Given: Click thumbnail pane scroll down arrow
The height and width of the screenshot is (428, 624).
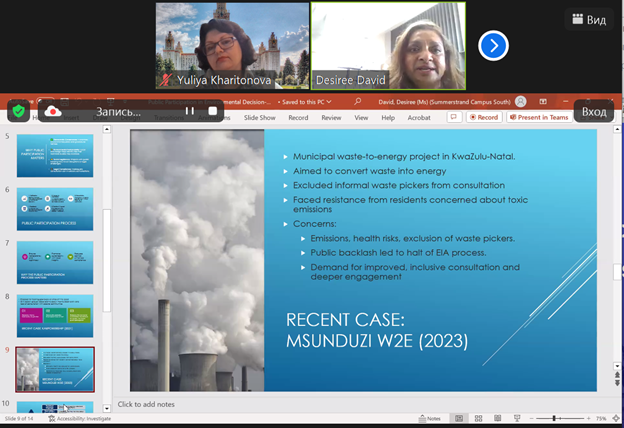Looking at the screenshot, I should [x=106, y=408].
